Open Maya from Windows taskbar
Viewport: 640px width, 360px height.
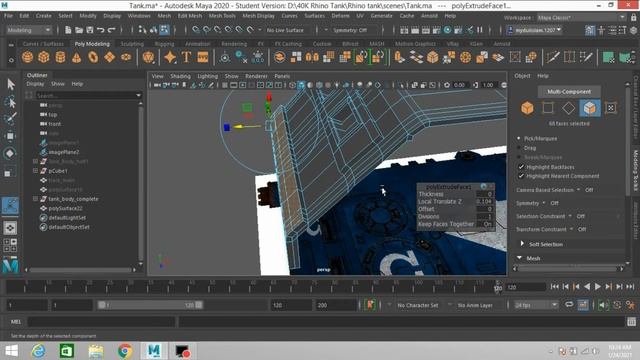point(154,351)
